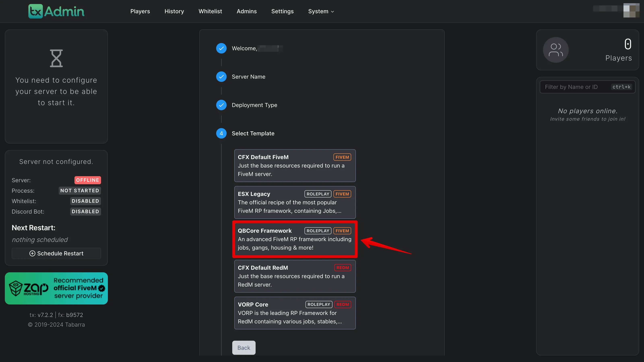Image resolution: width=644 pixels, height=362 pixels.
Task: Click the tx: v7.2.2 version text
Action: [41, 315]
